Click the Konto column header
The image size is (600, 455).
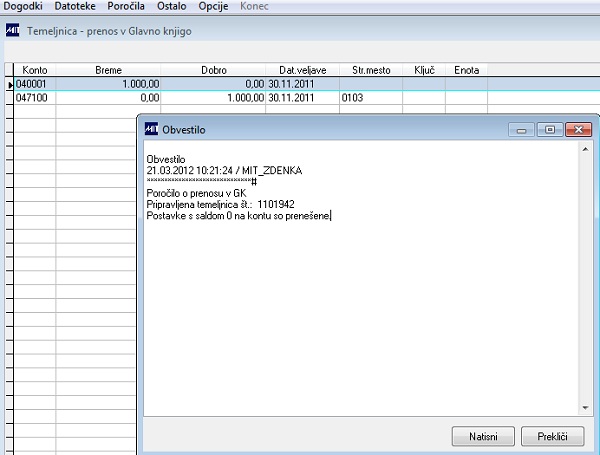coord(35,70)
